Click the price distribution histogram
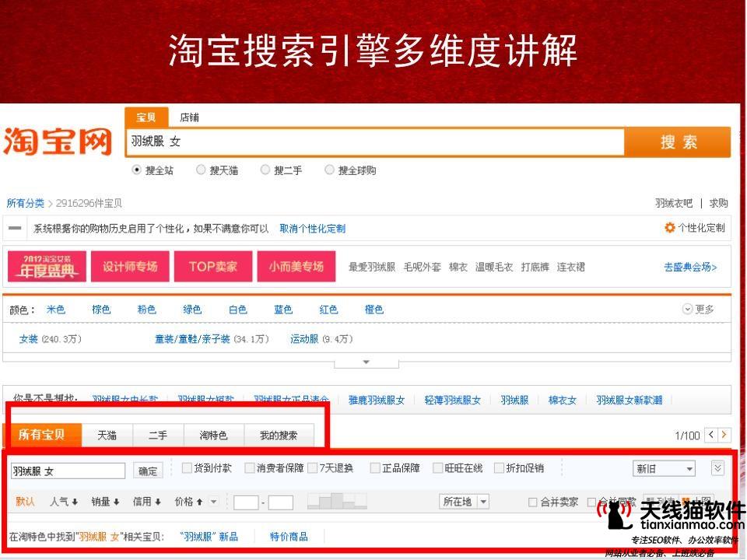This screenshot has width=747, height=560. pos(337,501)
